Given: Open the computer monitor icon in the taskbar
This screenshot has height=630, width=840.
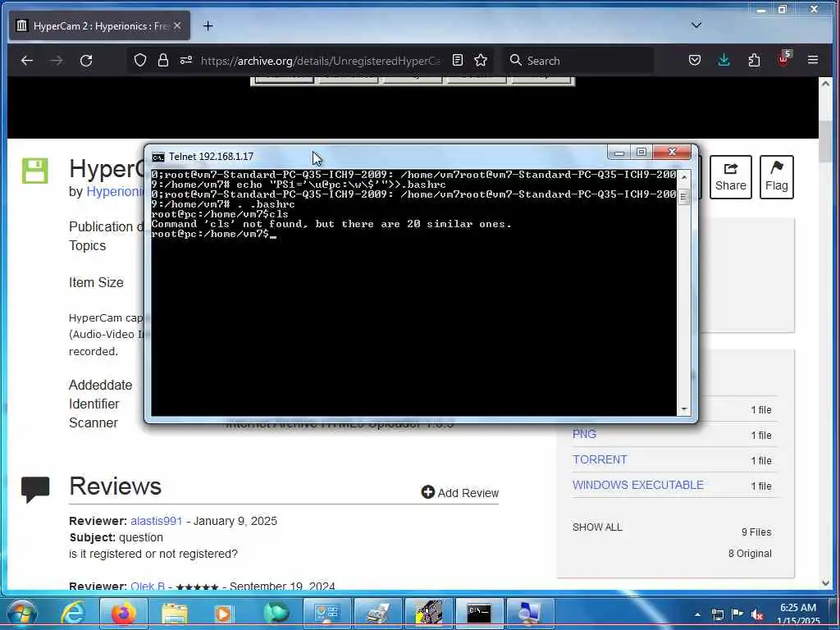Looking at the screenshot, I should [531, 613].
